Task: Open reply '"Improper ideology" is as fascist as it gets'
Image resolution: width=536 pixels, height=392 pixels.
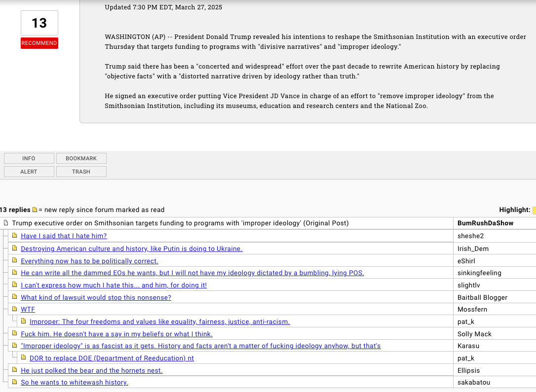Action: click(201, 346)
